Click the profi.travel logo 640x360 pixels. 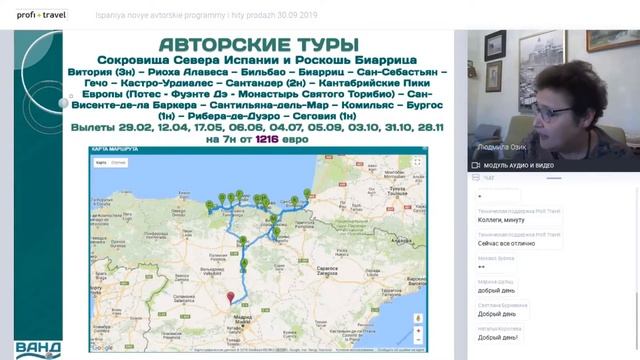point(41,15)
